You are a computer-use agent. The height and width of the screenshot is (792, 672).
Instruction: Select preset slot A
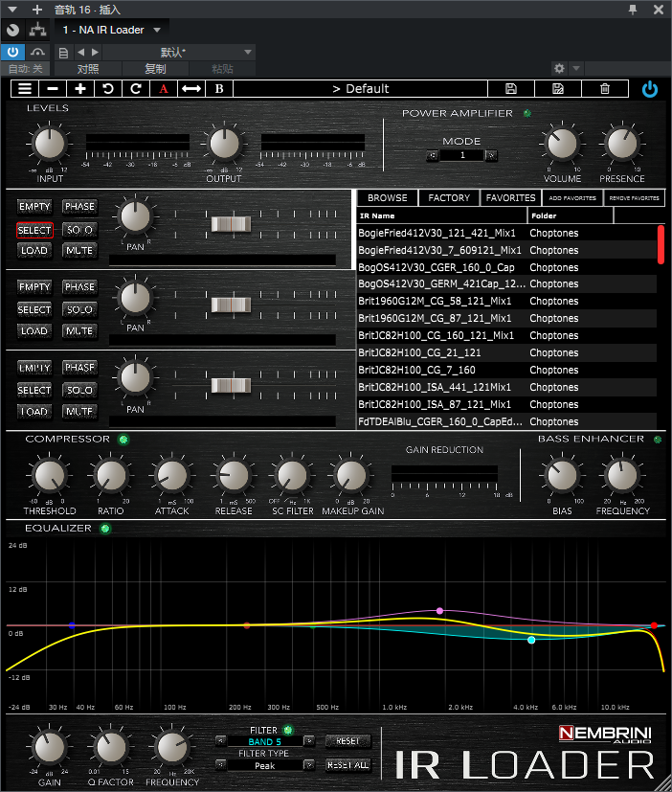164,89
